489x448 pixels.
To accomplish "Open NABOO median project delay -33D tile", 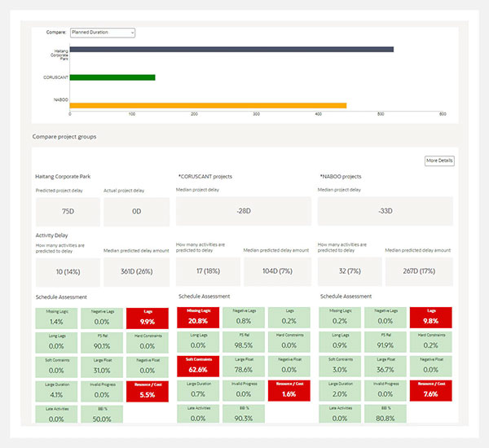I will tap(385, 212).
